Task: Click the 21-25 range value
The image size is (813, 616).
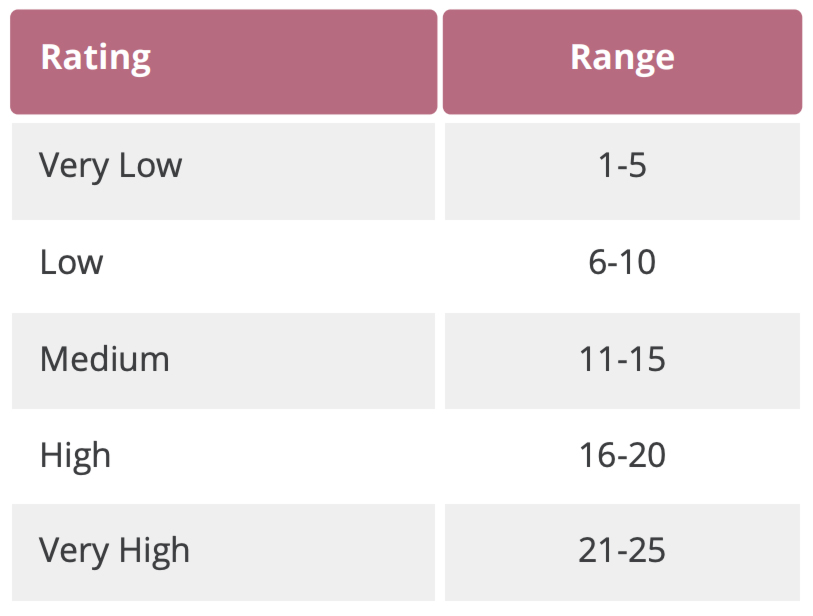Action: click(x=622, y=550)
